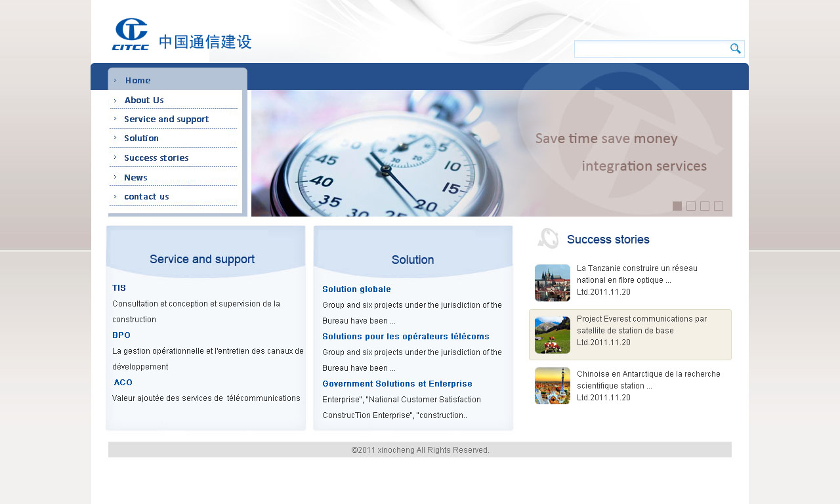840x504 pixels.
Task: Click the Chinese company name 中国通信建设
Action: click(205, 42)
